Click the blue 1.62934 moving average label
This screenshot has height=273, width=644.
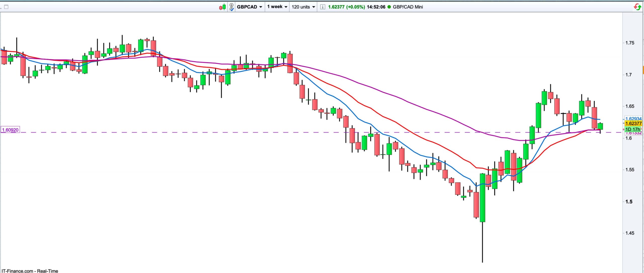pos(633,119)
